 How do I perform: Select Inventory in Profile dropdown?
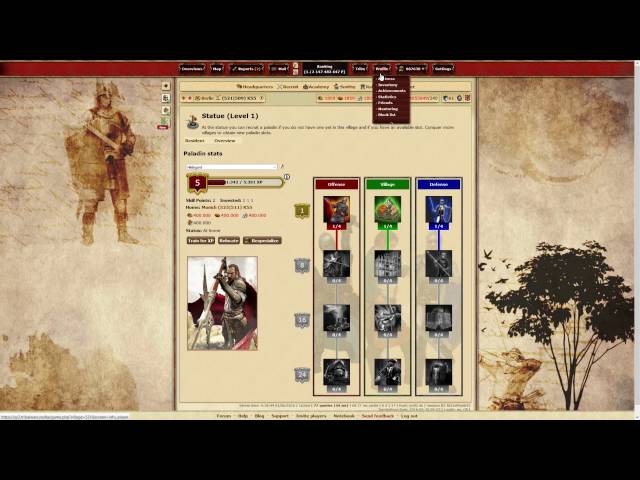pyautogui.click(x=387, y=85)
